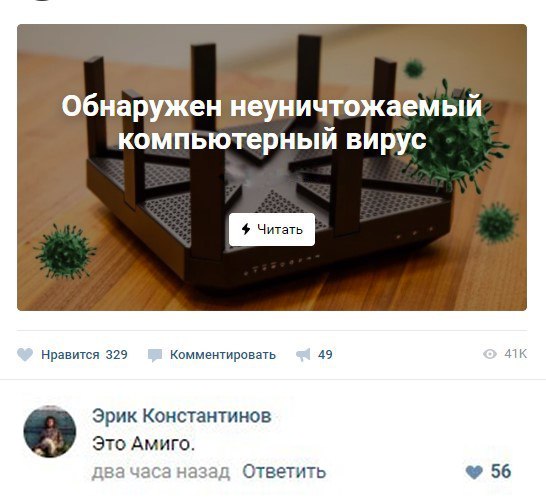Click the lightning bolt on the Читать button
Screen dimensions: 546x498
coord(246,229)
